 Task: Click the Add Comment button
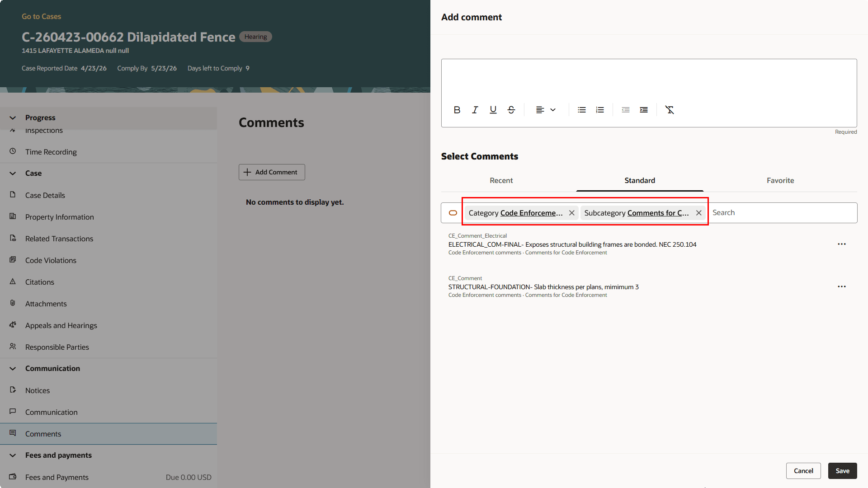(x=272, y=172)
